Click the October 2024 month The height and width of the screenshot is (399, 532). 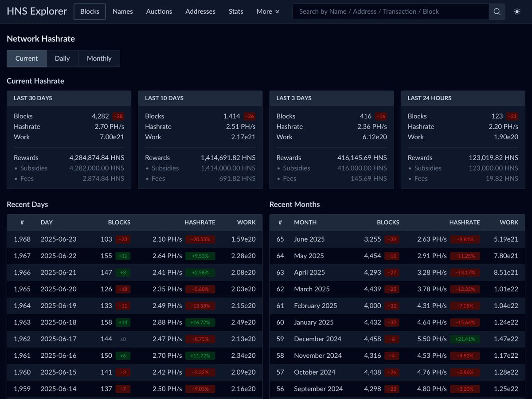pyautogui.click(x=315, y=372)
